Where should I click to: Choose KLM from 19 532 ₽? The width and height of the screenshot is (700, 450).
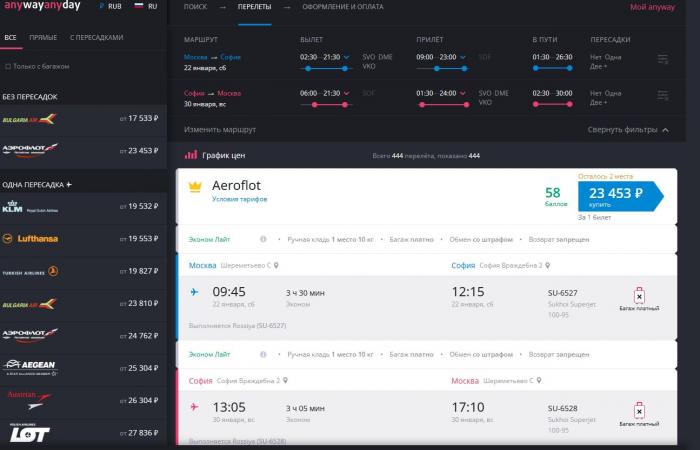83,207
